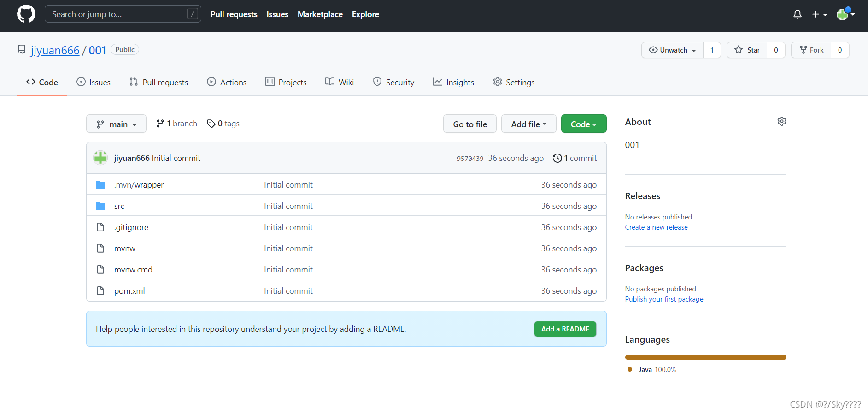
Task: Open the 001 repository name link
Action: coord(98,50)
